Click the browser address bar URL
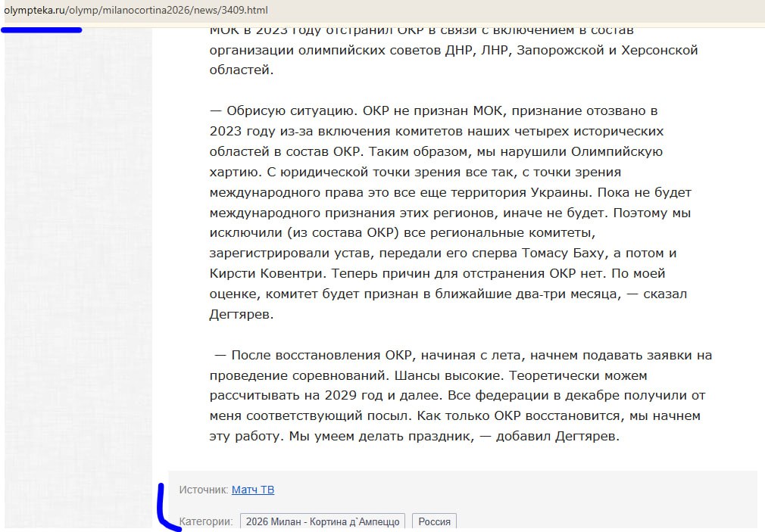 136,11
